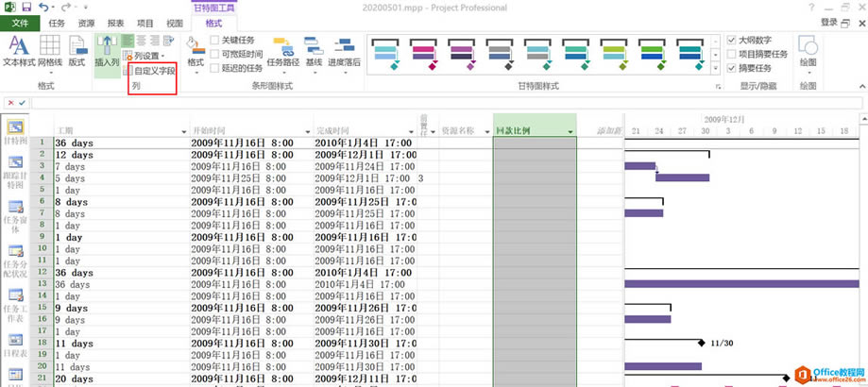This screenshot has width=868, height=387.
Task: Select '2009年11月25日 8:00' start cell in row 4
Action: [x=251, y=178]
